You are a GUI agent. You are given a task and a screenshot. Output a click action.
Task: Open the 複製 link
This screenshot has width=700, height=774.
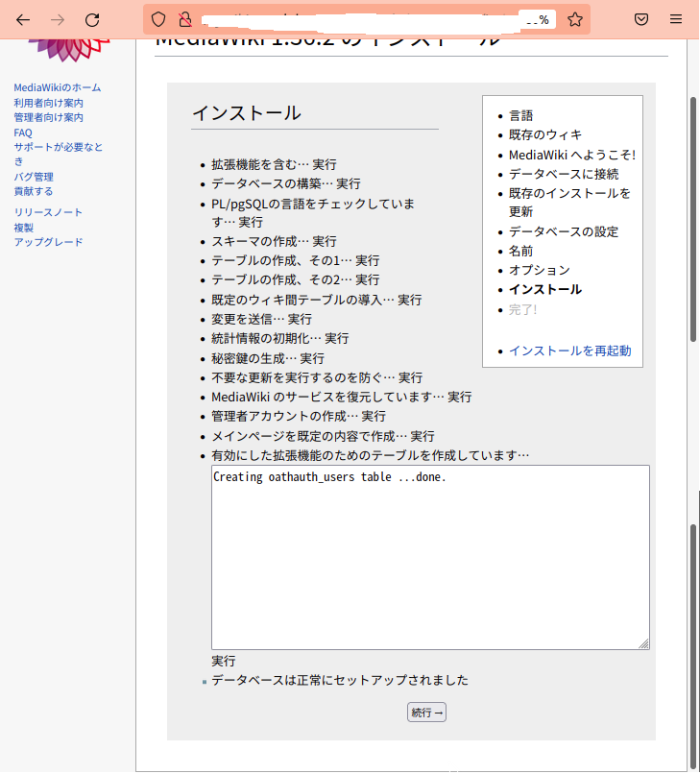tap(24, 228)
